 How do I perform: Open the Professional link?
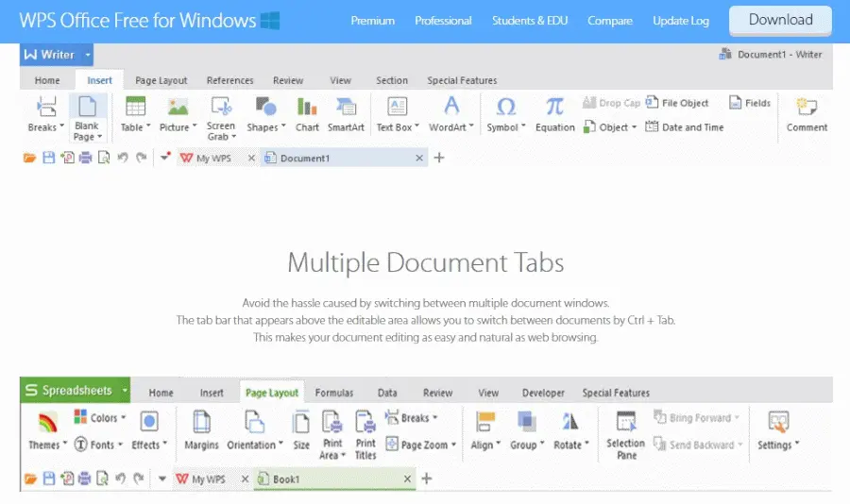pos(443,21)
